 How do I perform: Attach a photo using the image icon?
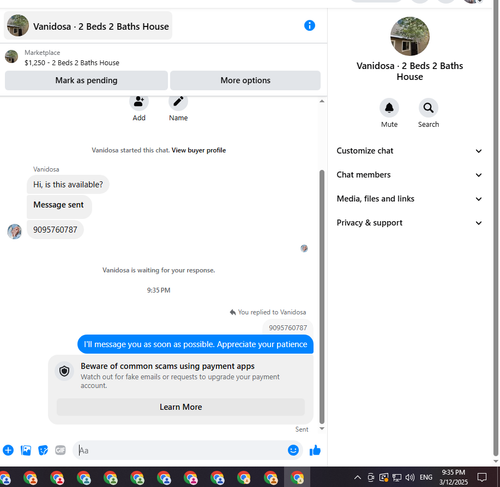tap(26, 450)
